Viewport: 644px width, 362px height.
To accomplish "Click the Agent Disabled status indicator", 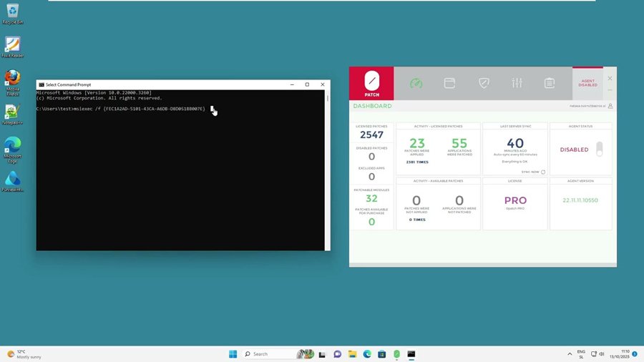I will point(587,83).
